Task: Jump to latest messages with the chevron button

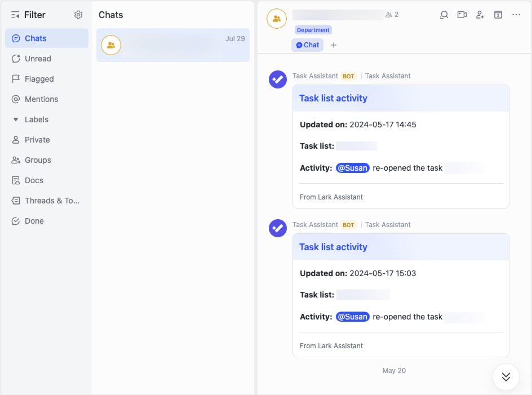Action: 506,377
